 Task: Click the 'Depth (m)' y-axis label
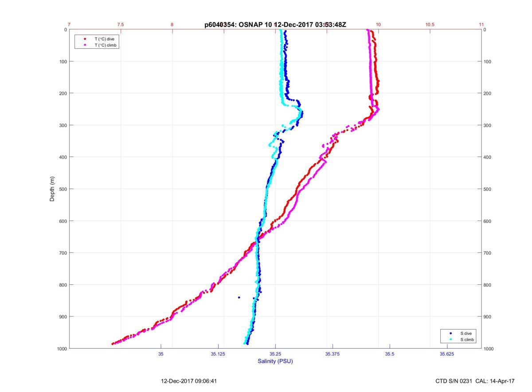52,189
